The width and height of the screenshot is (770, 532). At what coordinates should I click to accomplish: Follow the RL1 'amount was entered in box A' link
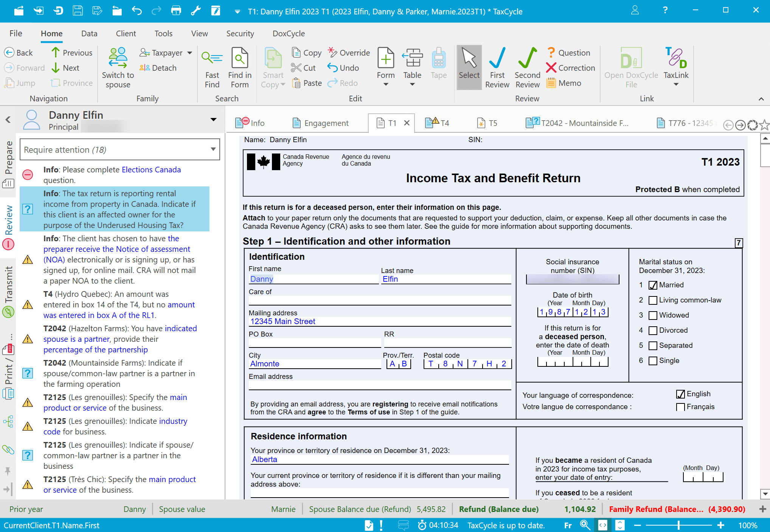[x=119, y=310]
